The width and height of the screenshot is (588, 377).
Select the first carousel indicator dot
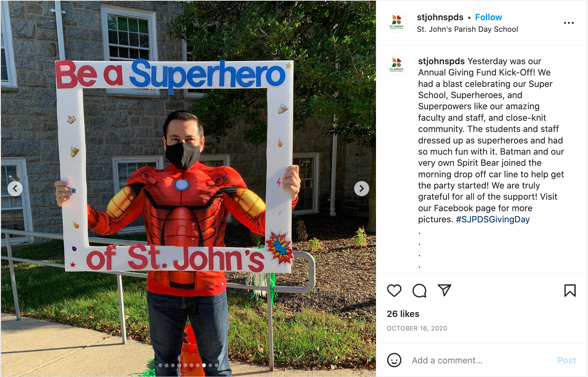160,365
